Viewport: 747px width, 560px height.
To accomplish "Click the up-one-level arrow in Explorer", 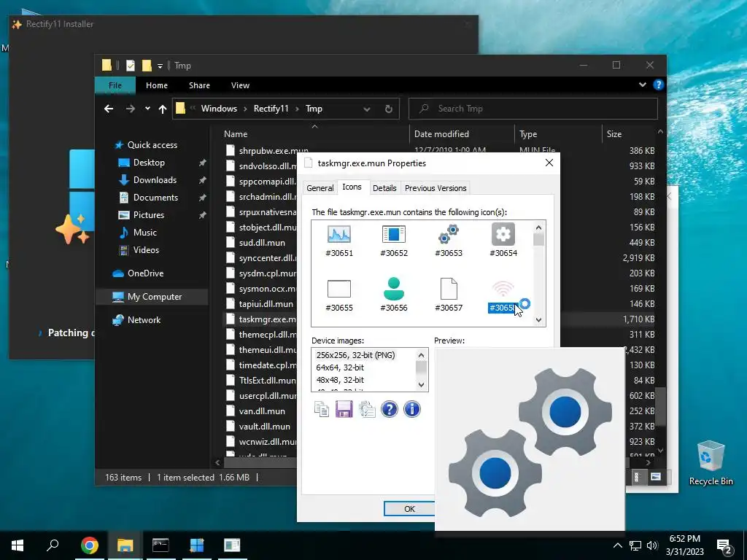I will pos(163,109).
